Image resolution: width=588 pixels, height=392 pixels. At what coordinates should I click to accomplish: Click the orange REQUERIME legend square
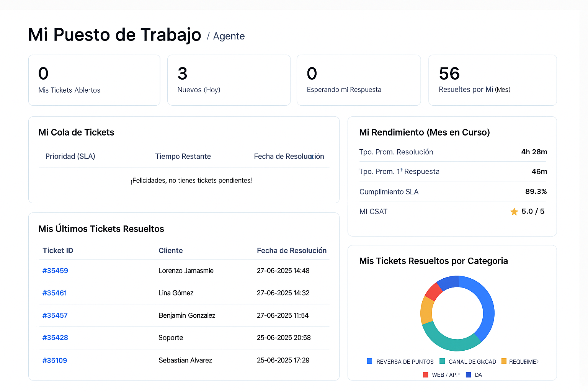505,361
